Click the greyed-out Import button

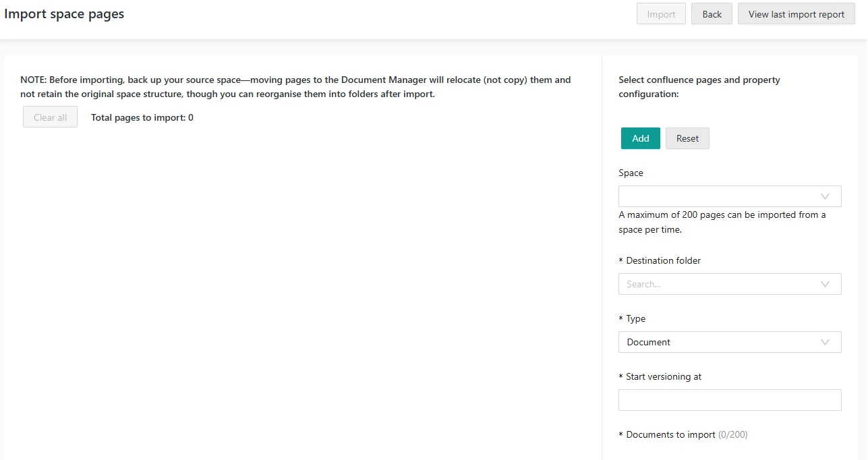point(661,14)
